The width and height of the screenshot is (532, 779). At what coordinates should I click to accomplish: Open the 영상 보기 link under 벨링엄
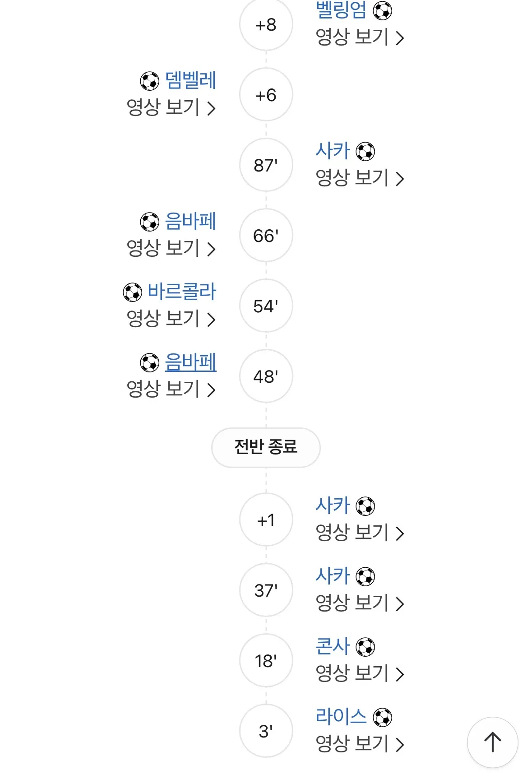point(360,37)
